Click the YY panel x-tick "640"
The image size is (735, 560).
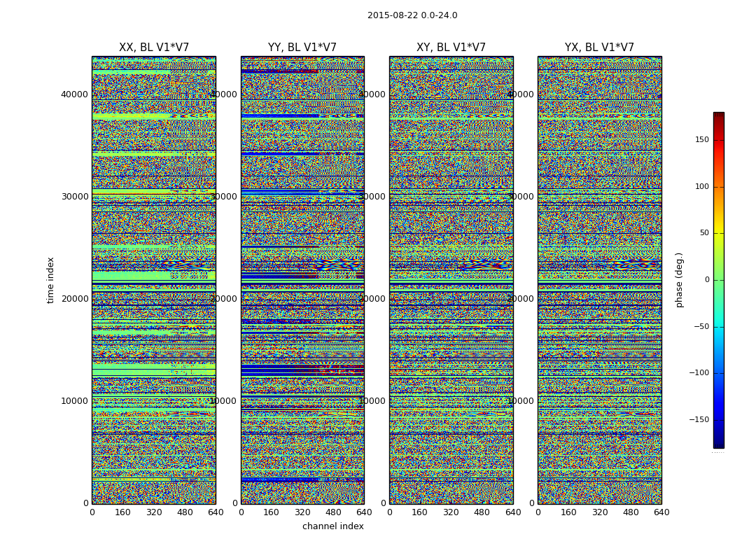pos(364,512)
